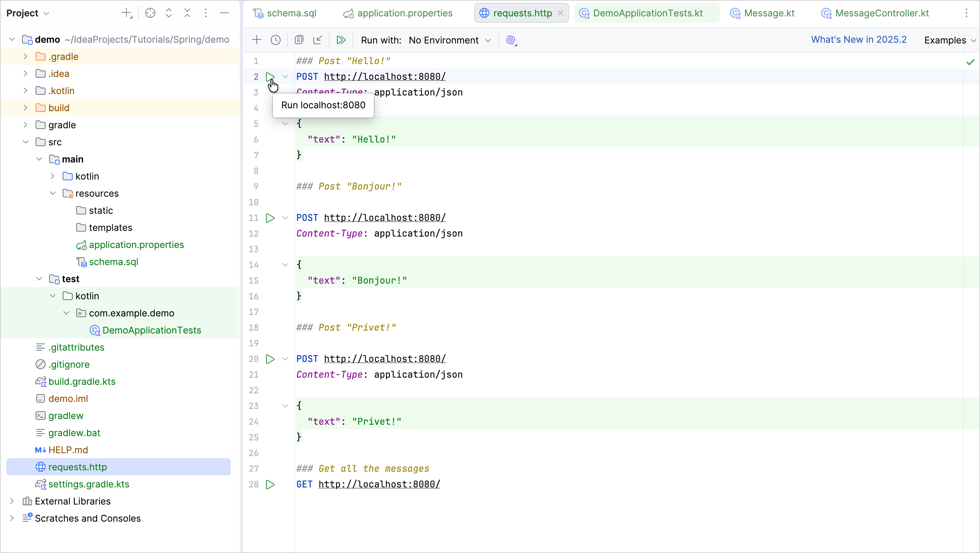Screen dimensions: 980x553
Task: Click the convert/import arrow icon in HTTP toolbar
Action: click(x=318, y=40)
